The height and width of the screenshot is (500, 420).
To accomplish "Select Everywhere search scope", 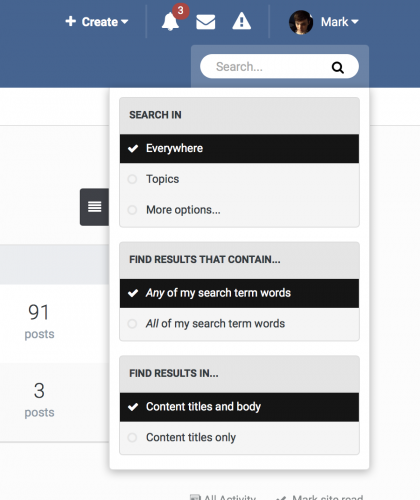I will [x=239, y=148].
